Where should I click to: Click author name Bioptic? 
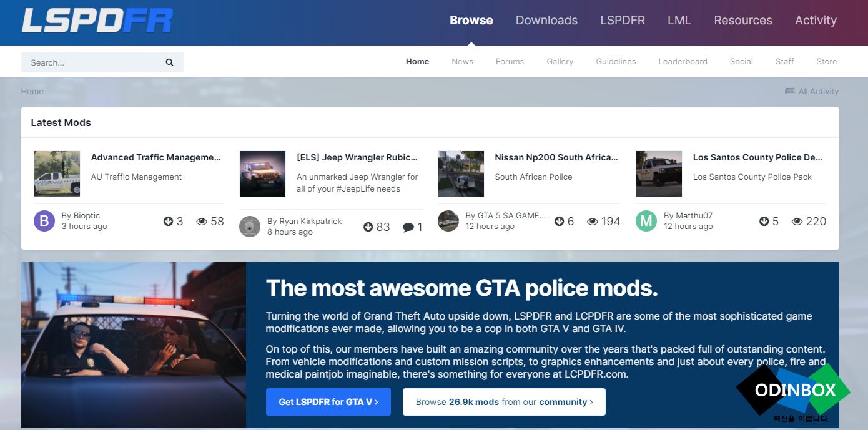[x=87, y=216]
